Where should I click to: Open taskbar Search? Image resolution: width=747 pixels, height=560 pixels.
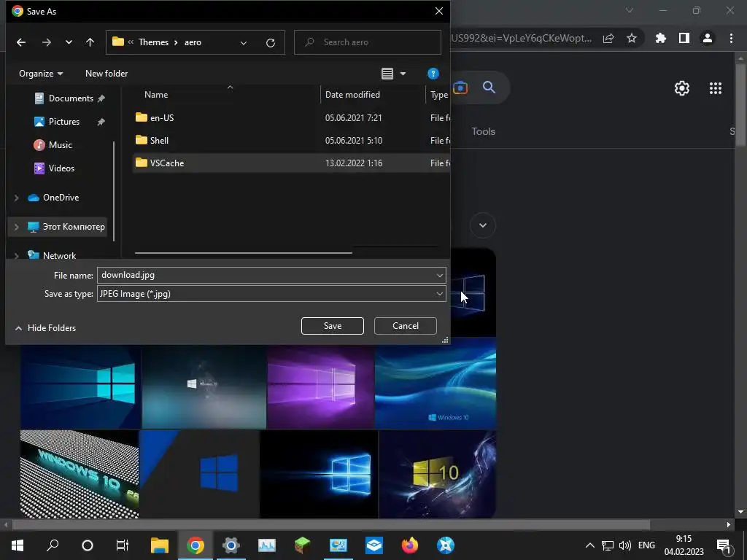coord(53,545)
